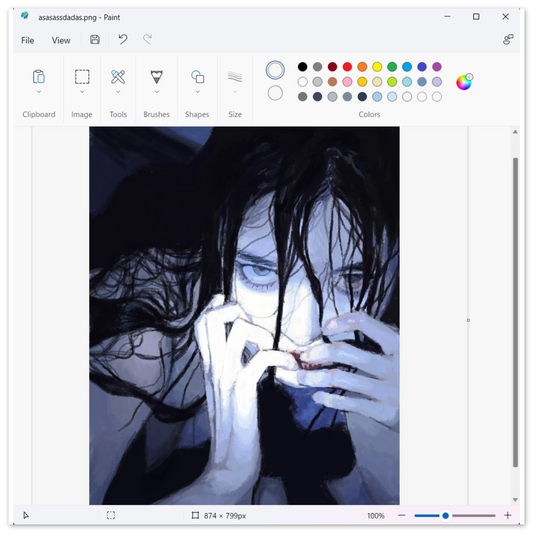The width and height of the screenshot is (533, 533).
Task: Select the Color 1 primary circle
Action: pyautogui.click(x=275, y=70)
